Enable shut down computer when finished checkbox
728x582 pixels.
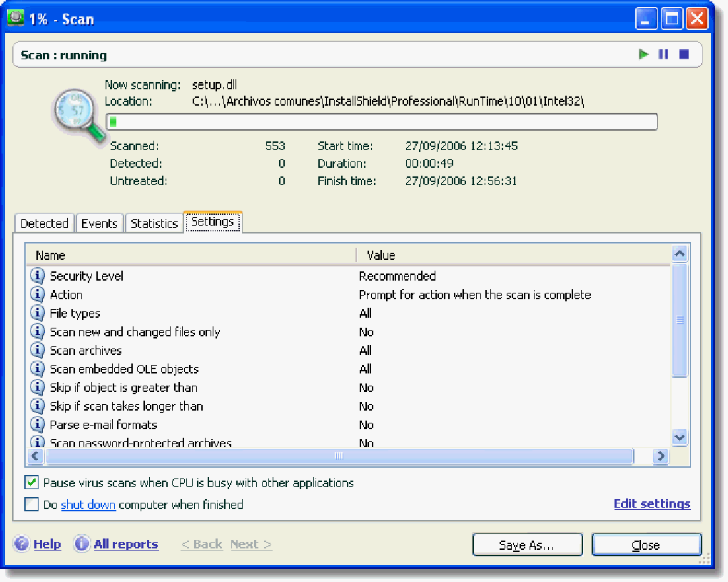pos(31,504)
